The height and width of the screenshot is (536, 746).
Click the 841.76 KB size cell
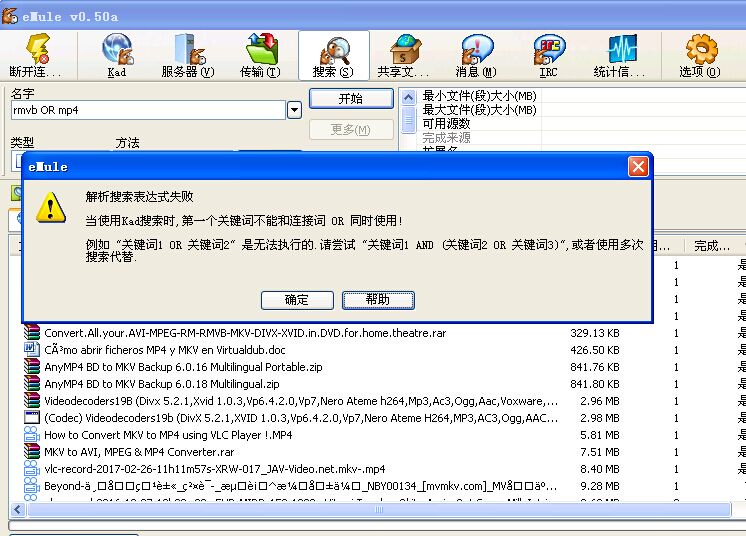(595, 367)
